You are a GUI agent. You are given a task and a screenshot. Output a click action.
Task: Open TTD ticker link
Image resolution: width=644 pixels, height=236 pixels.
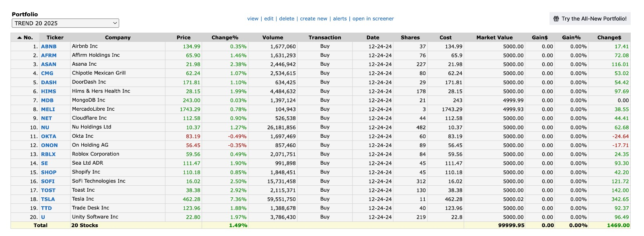46,208
